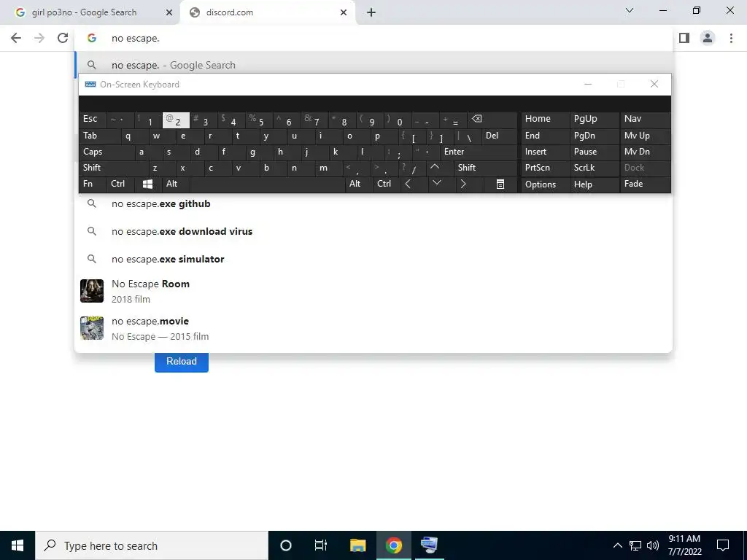This screenshot has height=560, width=747.
Task: Select 'No Escape Room 2018 film' suggestion
Action: point(373,291)
